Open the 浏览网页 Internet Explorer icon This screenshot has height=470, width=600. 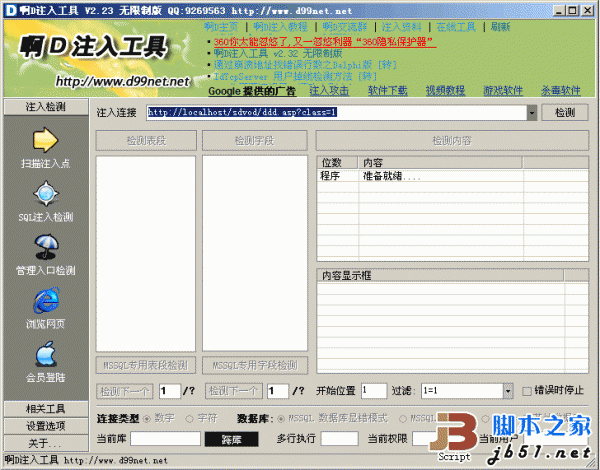(46, 300)
